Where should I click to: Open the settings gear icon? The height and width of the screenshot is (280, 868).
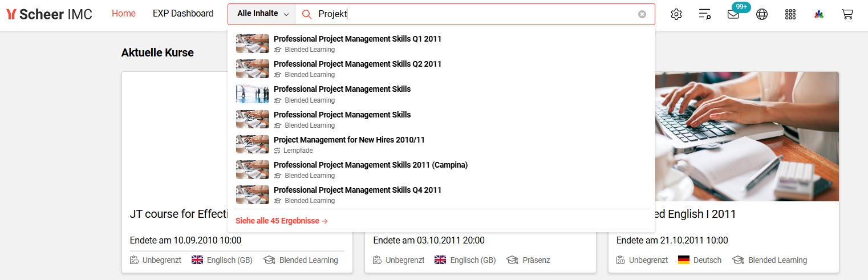tap(676, 14)
